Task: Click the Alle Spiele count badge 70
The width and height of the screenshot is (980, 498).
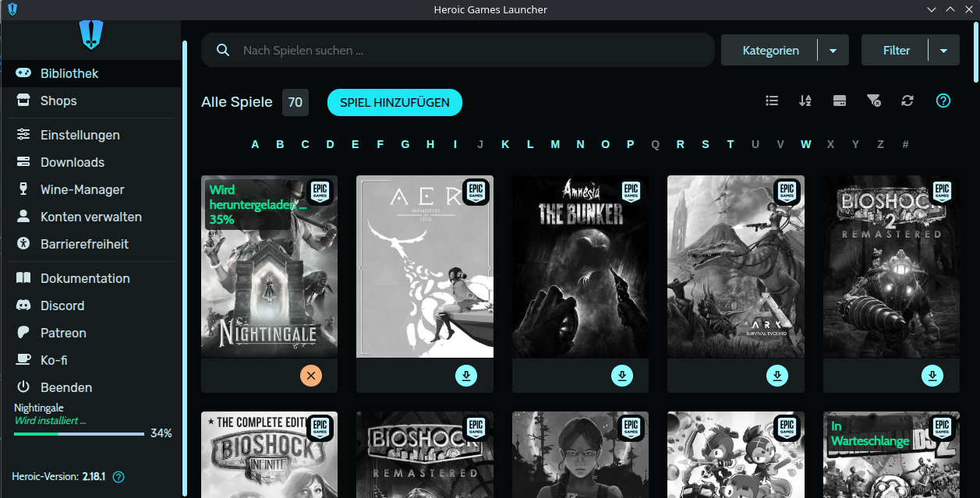Action: coord(295,102)
